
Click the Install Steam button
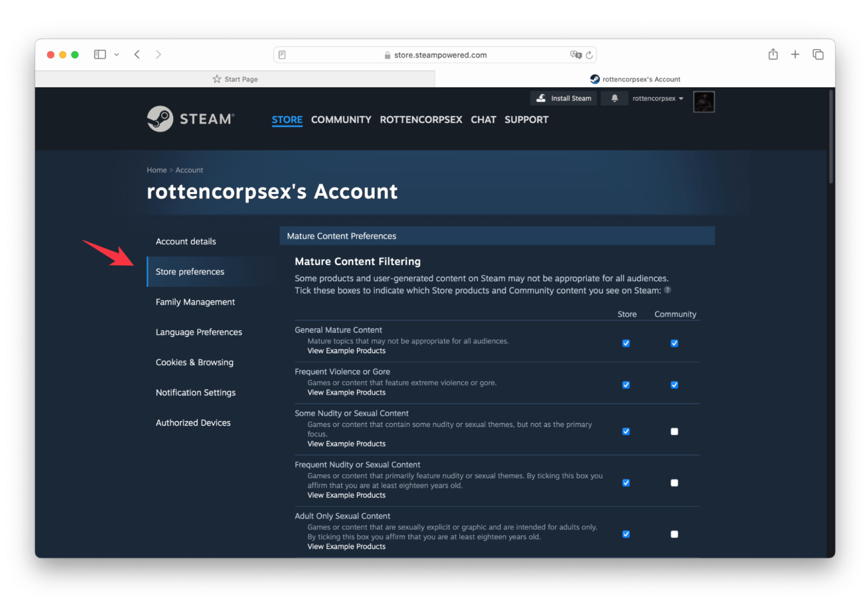(564, 98)
